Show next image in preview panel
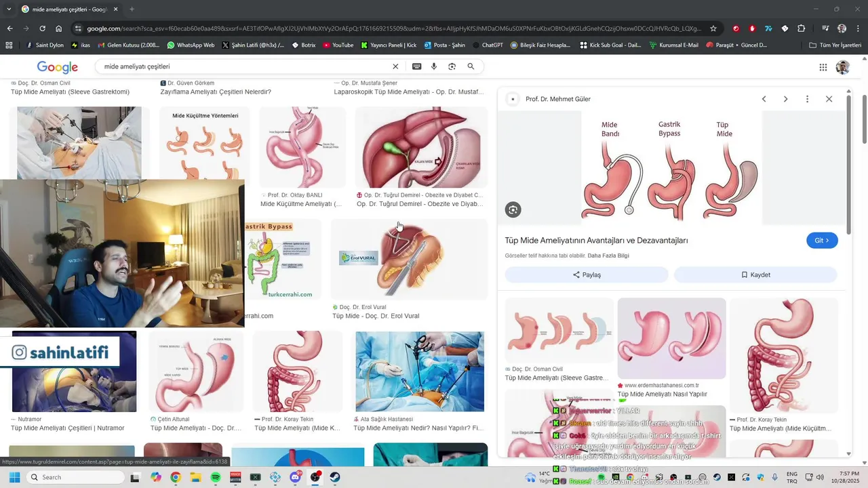The width and height of the screenshot is (868, 488). point(785,99)
